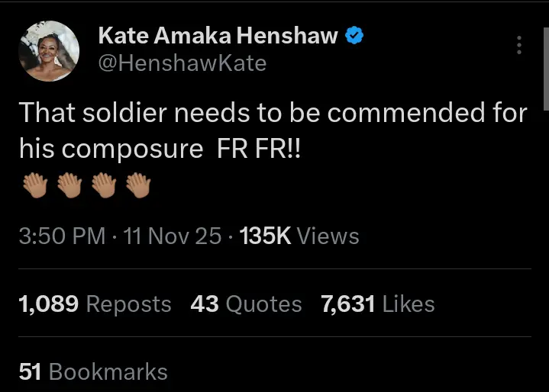This screenshot has width=549, height=392.
Task: Click the 3:50 PM timestamp
Action: point(62,236)
